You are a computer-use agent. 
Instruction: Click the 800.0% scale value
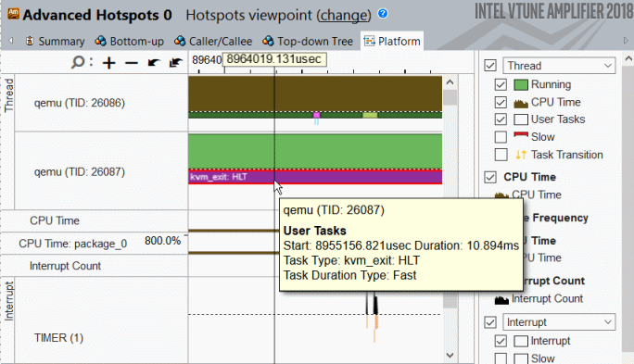click(162, 241)
